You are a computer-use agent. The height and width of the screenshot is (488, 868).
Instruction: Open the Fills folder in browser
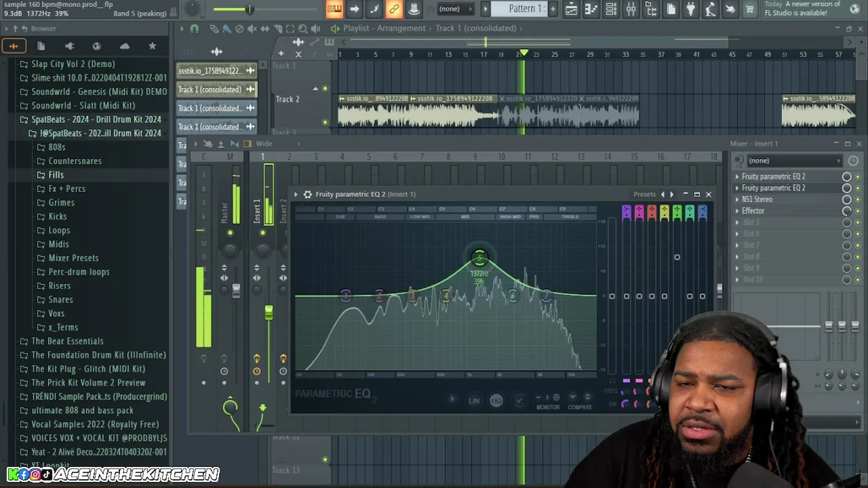56,175
